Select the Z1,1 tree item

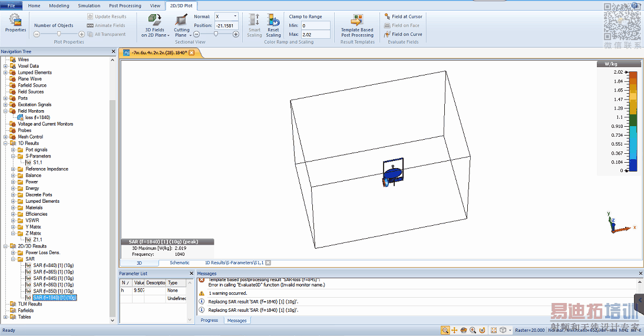38,240
